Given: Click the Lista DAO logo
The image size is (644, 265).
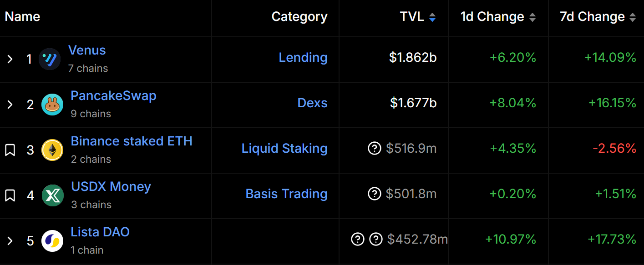Looking at the screenshot, I should (x=52, y=240).
